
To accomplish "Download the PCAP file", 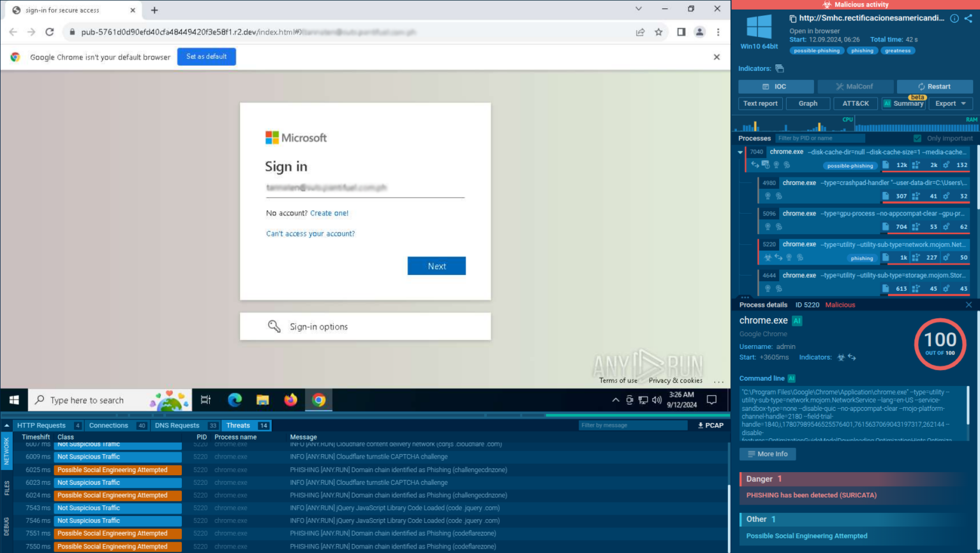I will click(711, 425).
